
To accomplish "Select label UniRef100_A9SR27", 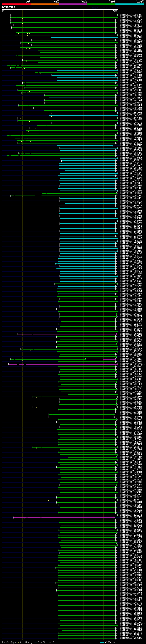I will 131,60.
